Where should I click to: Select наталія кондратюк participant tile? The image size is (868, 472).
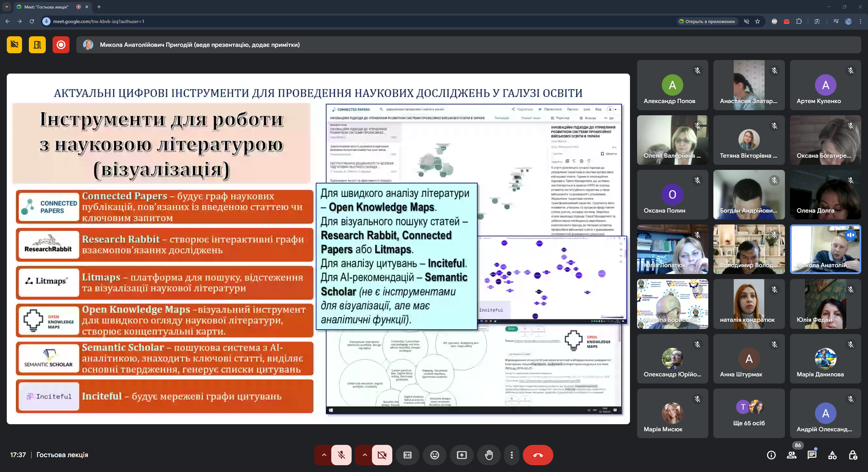pyautogui.click(x=749, y=304)
